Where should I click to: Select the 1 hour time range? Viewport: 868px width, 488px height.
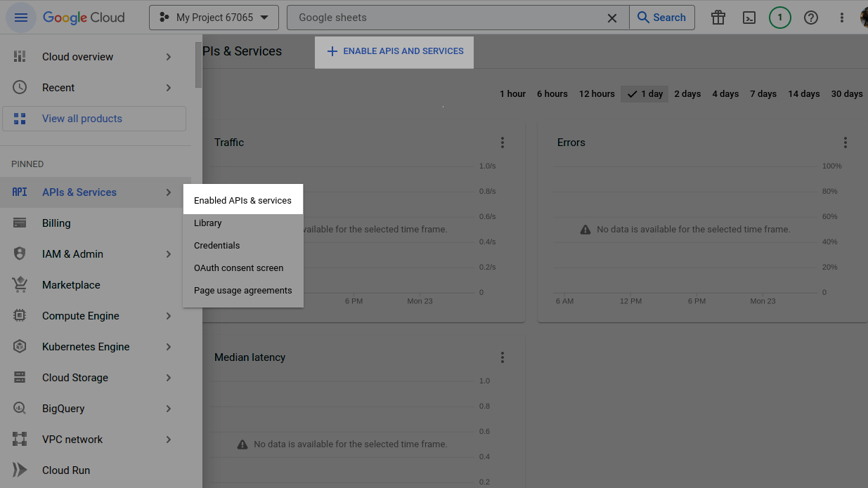point(512,94)
